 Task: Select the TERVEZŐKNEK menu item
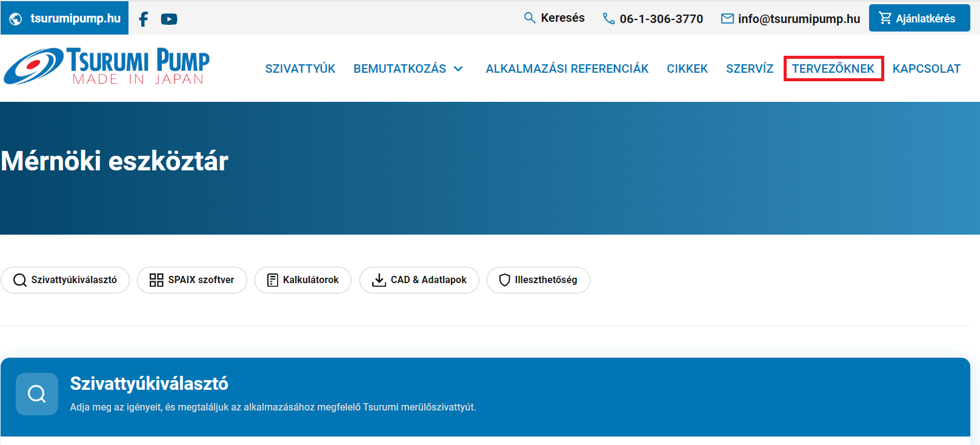click(x=833, y=69)
